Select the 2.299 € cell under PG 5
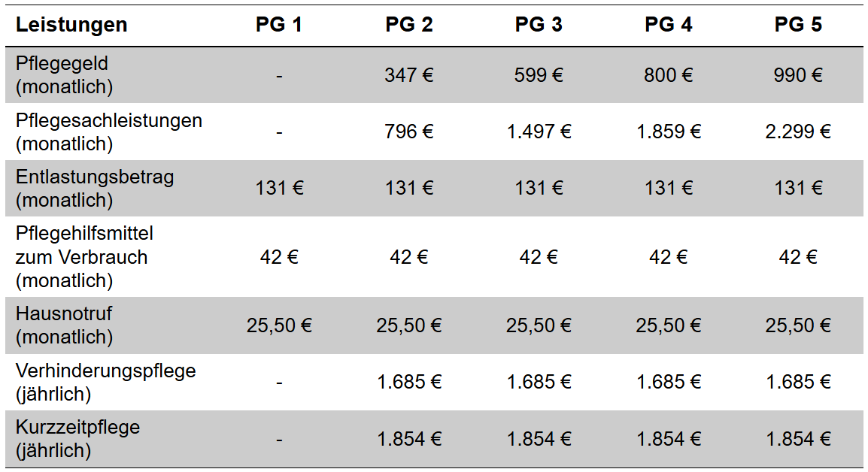Screen dimensions: 868x472 point(798,132)
